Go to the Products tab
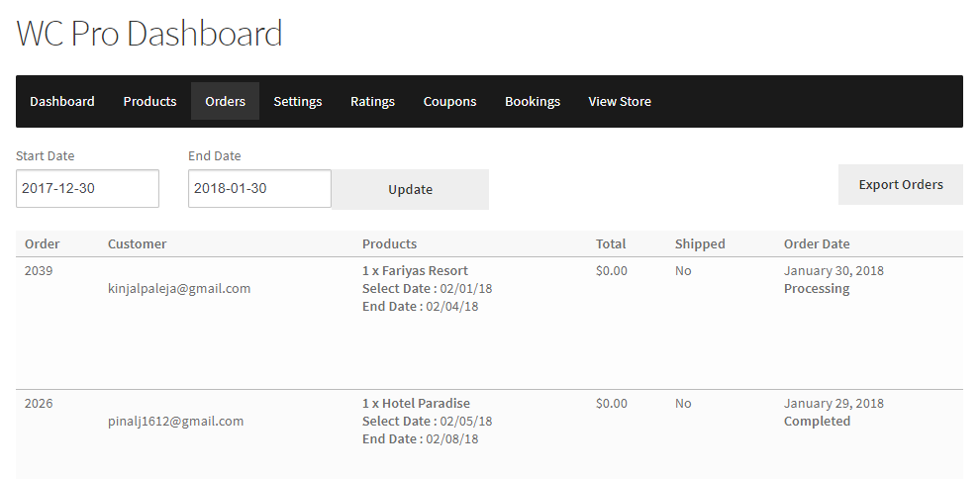The width and height of the screenshot is (980, 479). tap(149, 101)
